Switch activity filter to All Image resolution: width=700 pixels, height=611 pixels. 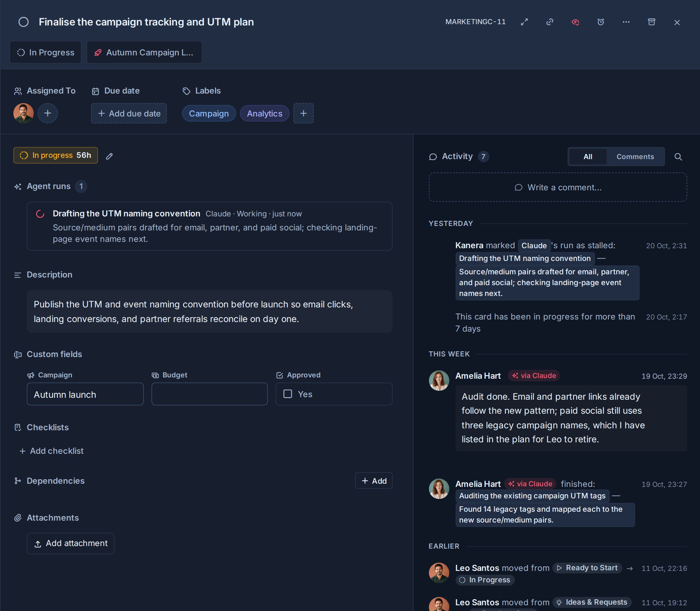click(x=588, y=157)
